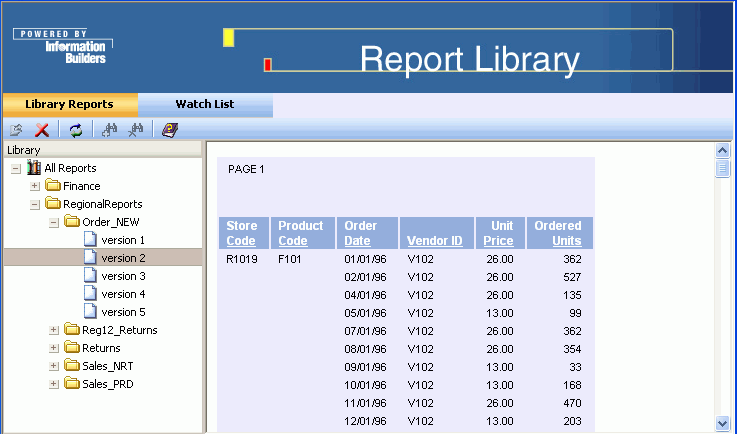
Task: Click the version 1 document icon
Action: 90,239
